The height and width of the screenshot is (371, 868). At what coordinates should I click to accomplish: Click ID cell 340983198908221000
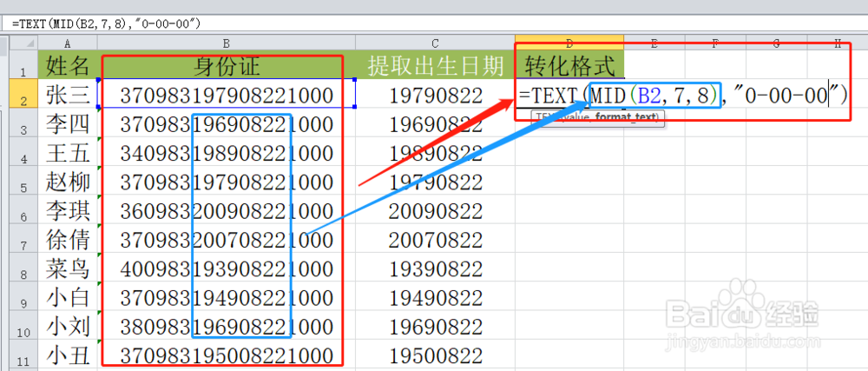click(x=227, y=151)
